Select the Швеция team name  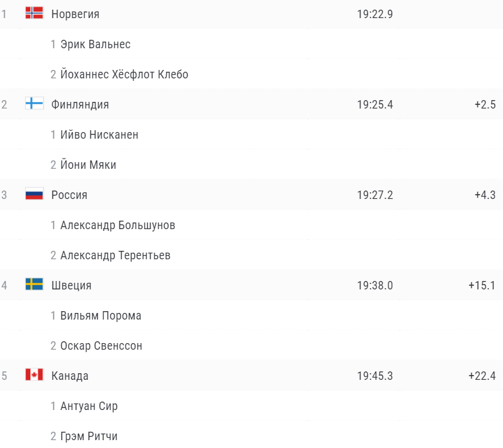[71, 285]
